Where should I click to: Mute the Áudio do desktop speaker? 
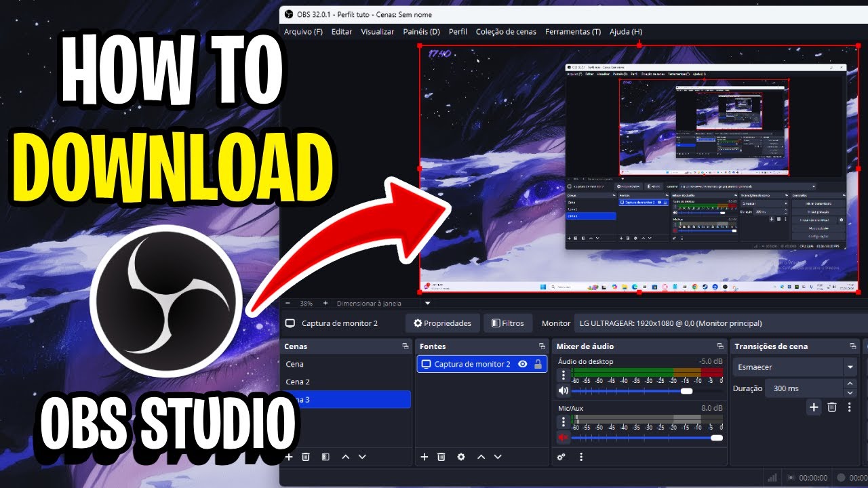coord(563,391)
